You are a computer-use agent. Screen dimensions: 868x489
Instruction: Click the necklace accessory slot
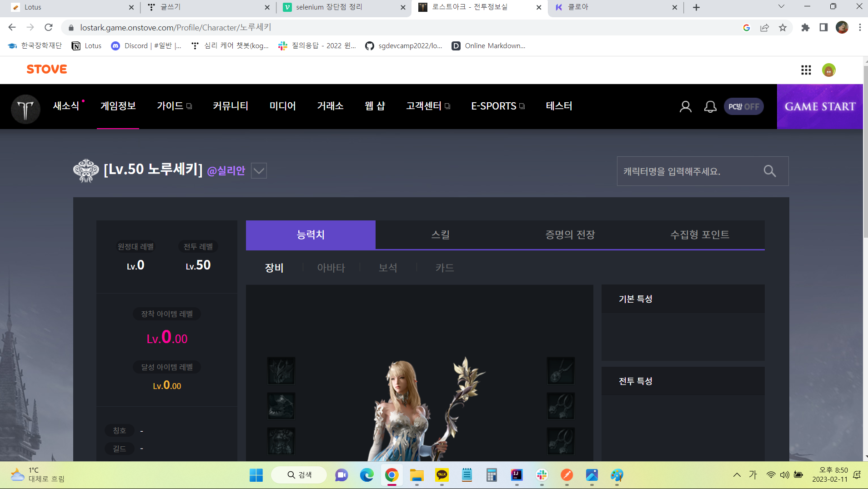(561, 371)
